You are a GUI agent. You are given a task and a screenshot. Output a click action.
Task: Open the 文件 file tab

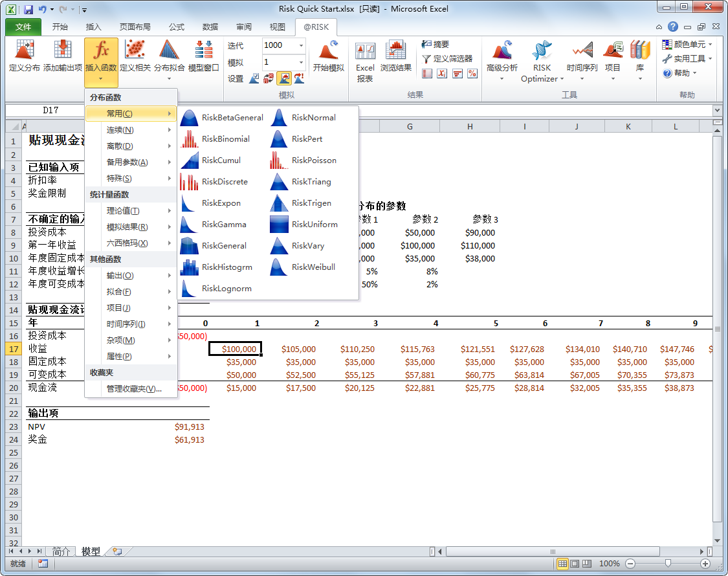[23, 27]
